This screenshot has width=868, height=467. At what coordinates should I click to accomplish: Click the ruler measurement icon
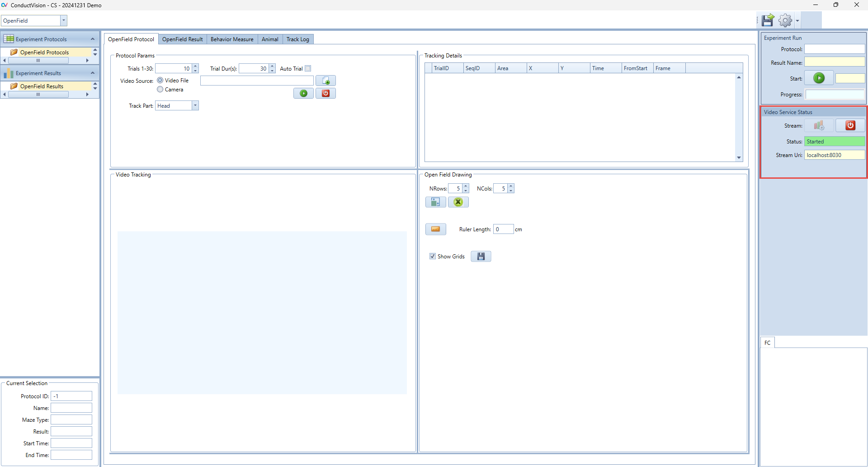point(435,229)
